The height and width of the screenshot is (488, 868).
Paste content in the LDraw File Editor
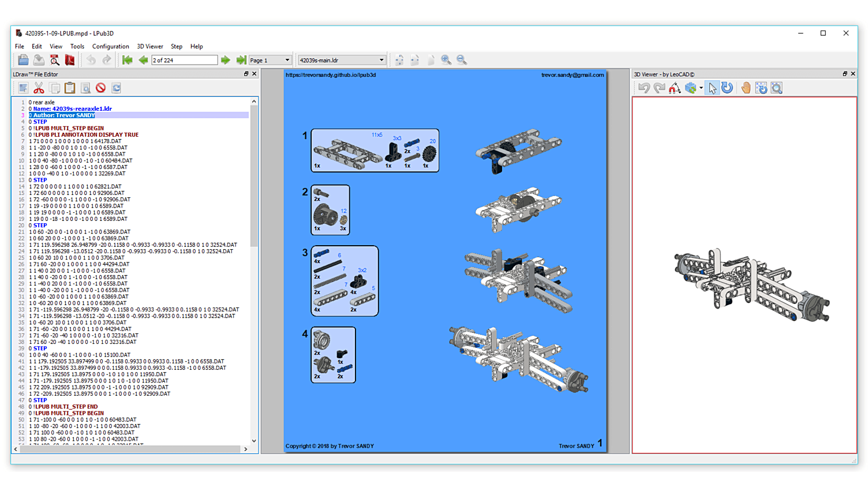tap(69, 88)
